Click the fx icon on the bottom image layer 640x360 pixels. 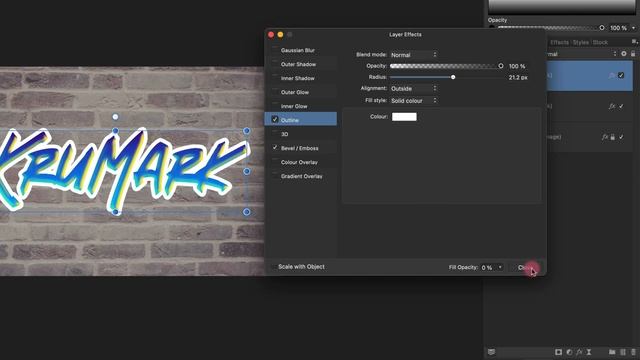point(605,137)
